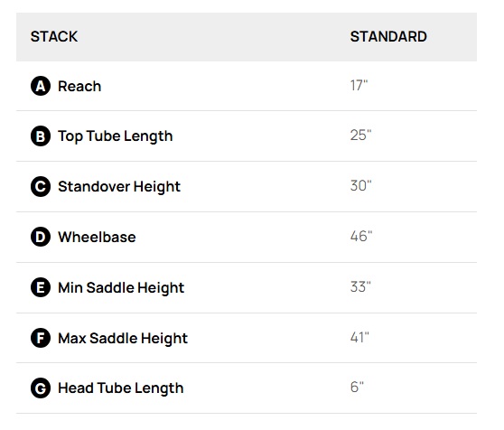Viewport: 504px width, 430px height.
Task: Select the Head Tube Length label
Action: coord(120,388)
